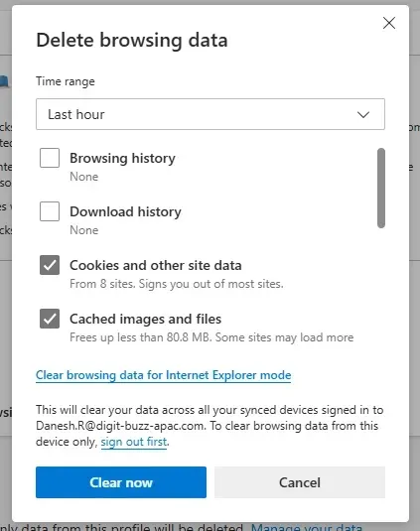Screen dimensions: 420x531
Task: Click the data types list scrollbar
Action: [381, 188]
